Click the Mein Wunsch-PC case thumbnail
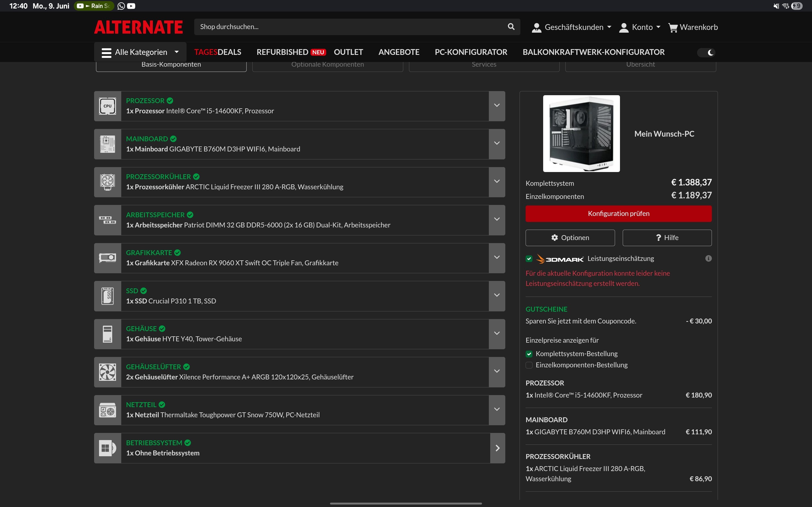Viewport: 812px width, 507px height. pos(581,133)
